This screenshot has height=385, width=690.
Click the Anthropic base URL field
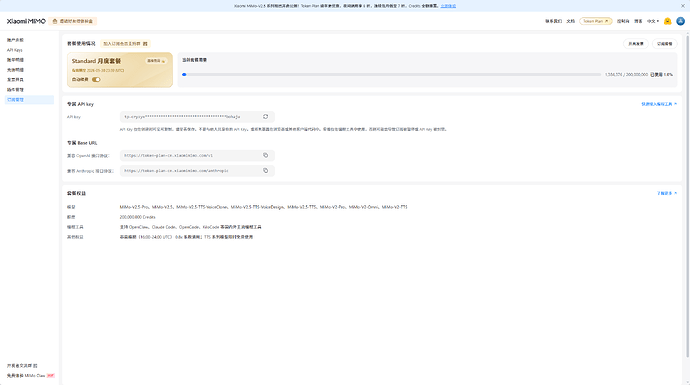click(x=197, y=171)
